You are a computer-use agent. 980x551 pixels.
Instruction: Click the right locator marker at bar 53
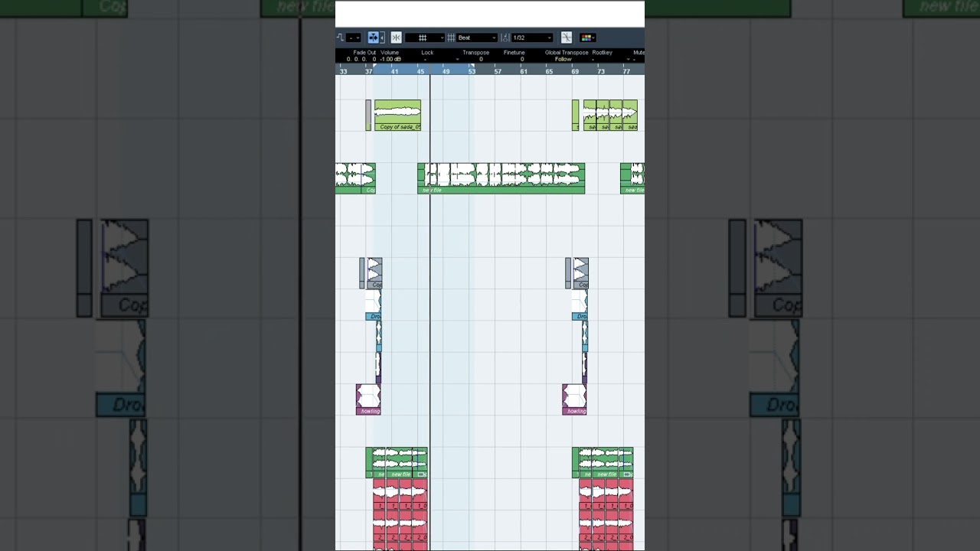pyautogui.click(x=472, y=66)
